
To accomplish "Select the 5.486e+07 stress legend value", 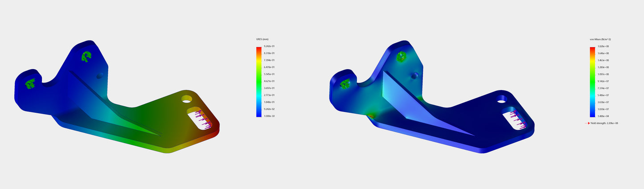I will 603,95.
